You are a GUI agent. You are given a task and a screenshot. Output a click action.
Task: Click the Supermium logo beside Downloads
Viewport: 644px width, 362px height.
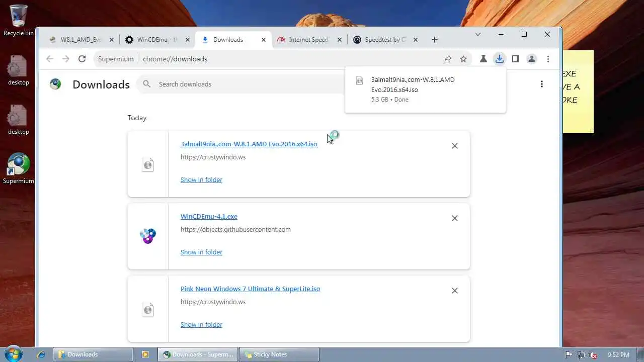(55, 84)
